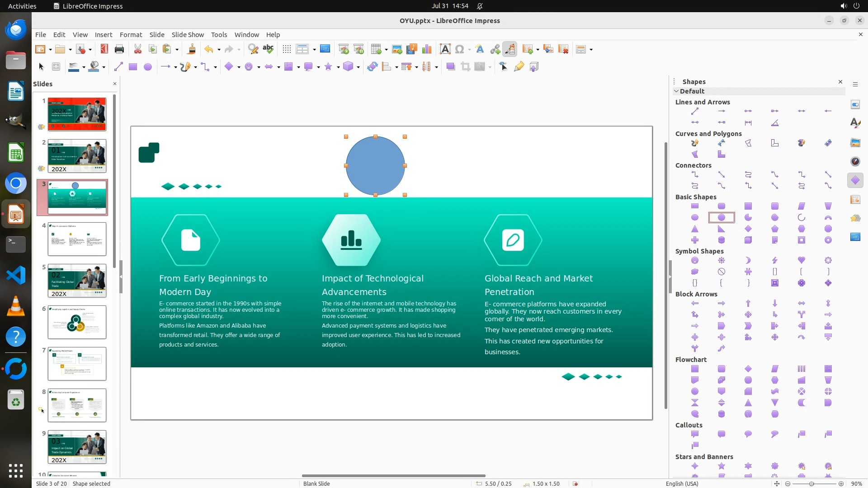Open the Spelling check tool
Viewport: 868px width, 488px height.
[268, 49]
